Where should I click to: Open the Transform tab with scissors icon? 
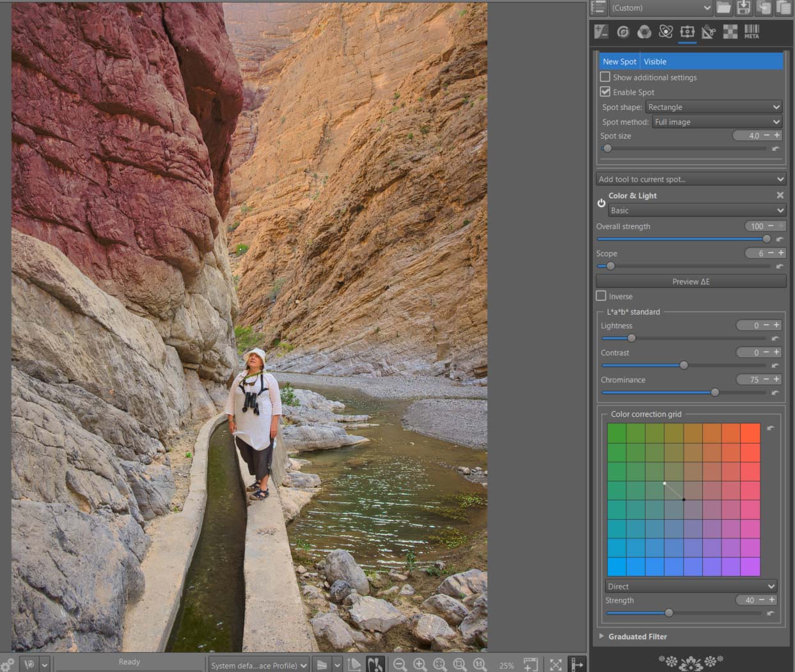pos(708,32)
